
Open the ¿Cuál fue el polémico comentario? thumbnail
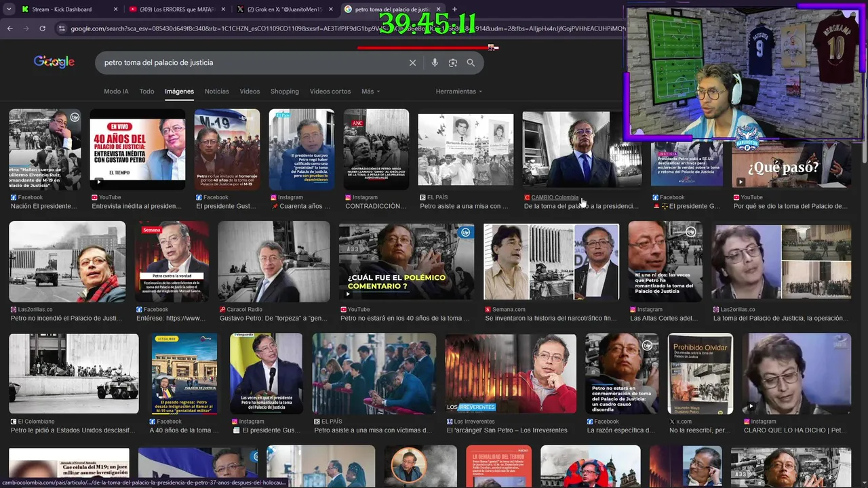[x=406, y=262]
